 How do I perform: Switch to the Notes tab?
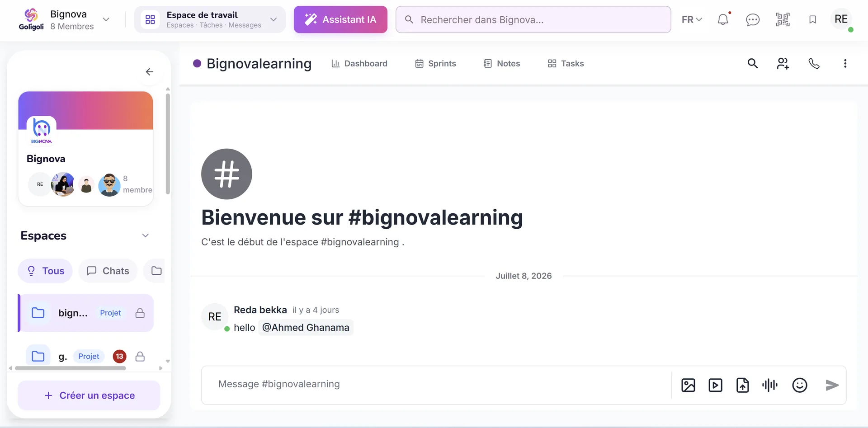(502, 63)
